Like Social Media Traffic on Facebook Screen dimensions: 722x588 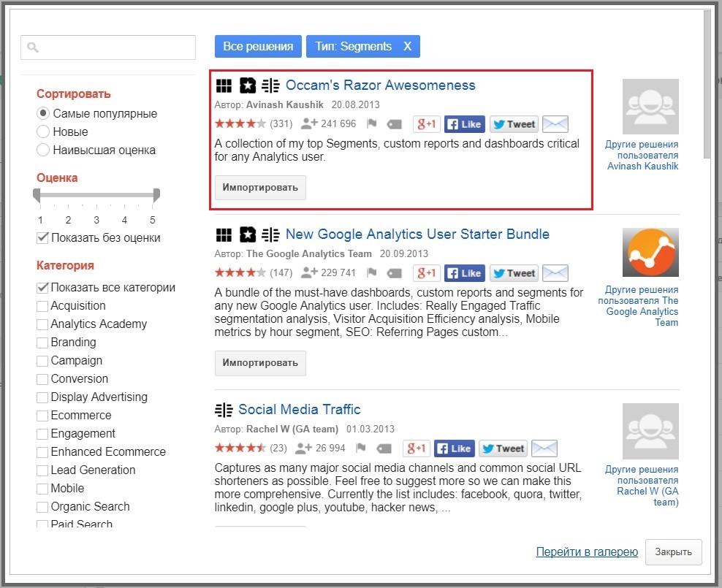click(454, 448)
